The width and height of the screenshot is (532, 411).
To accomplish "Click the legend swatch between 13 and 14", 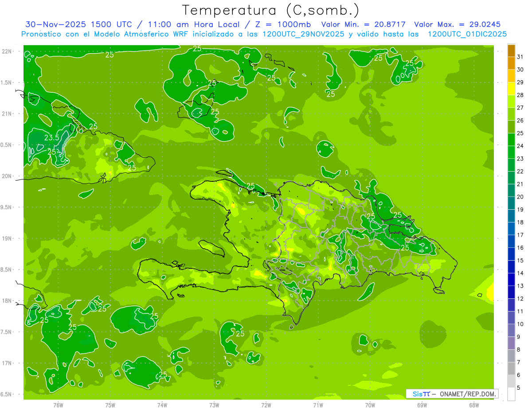I will click(511, 280).
